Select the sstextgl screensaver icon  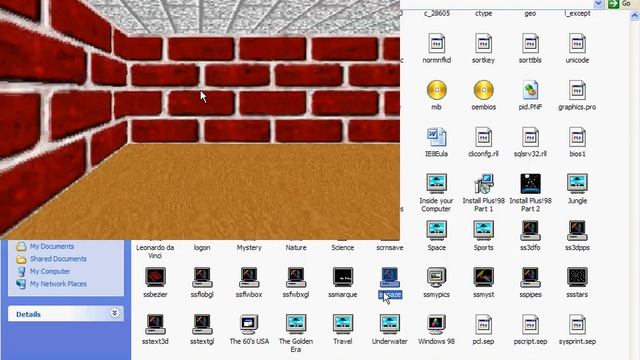[x=202, y=324]
